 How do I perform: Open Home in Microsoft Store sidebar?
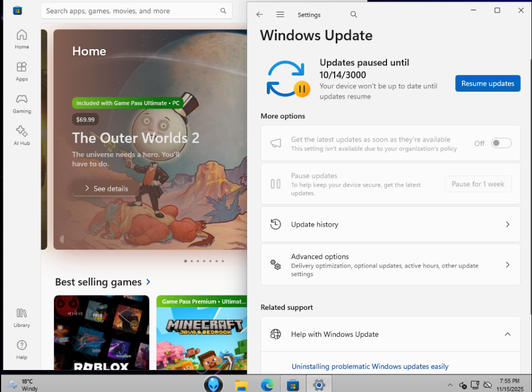(22, 39)
